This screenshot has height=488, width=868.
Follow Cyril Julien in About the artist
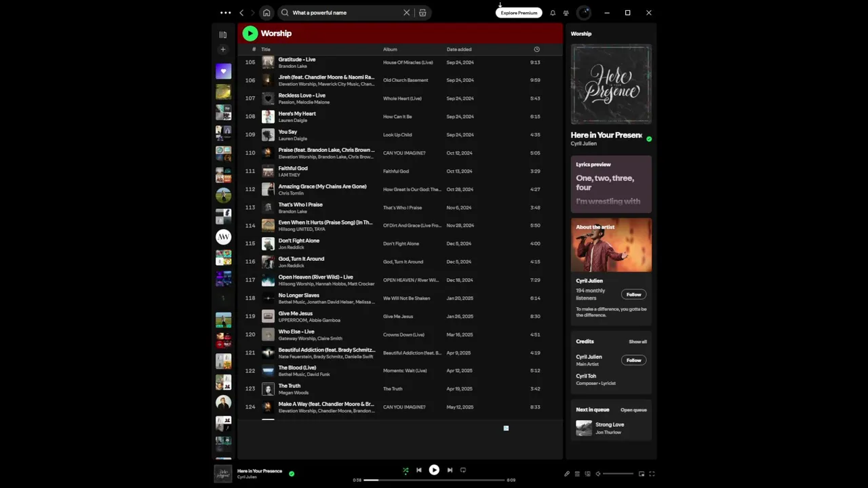coord(633,294)
